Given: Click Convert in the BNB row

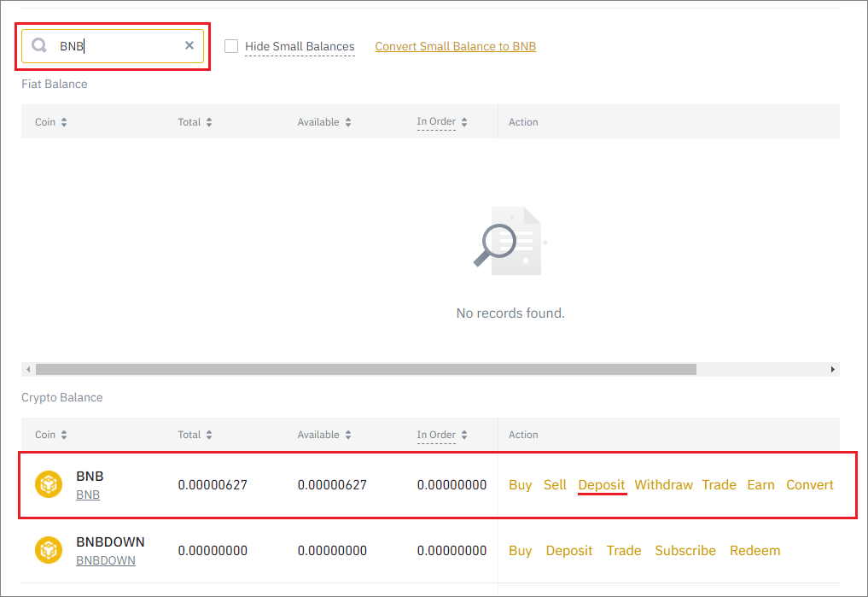Looking at the screenshot, I should click(810, 484).
